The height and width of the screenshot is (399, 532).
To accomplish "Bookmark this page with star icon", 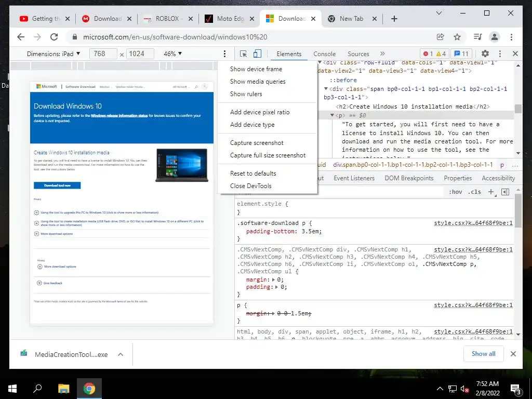I will coord(457,37).
